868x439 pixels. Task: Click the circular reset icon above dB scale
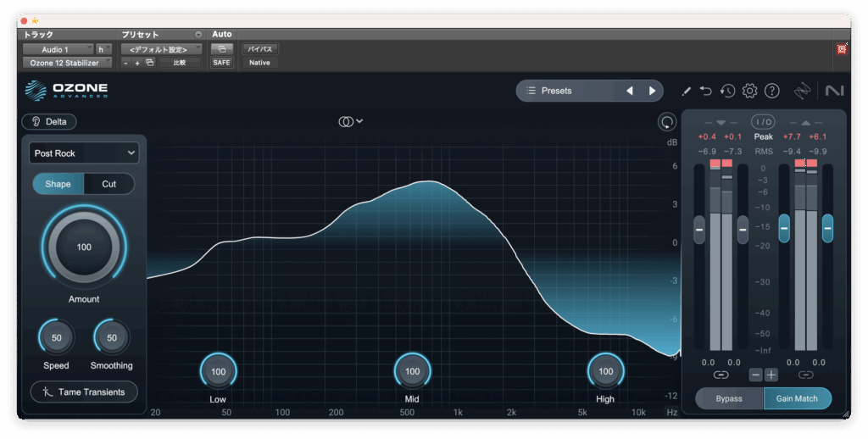coord(667,122)
